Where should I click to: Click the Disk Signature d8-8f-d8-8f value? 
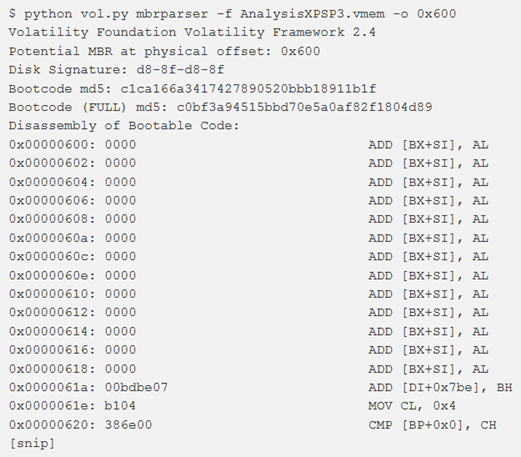click(180, 70)
